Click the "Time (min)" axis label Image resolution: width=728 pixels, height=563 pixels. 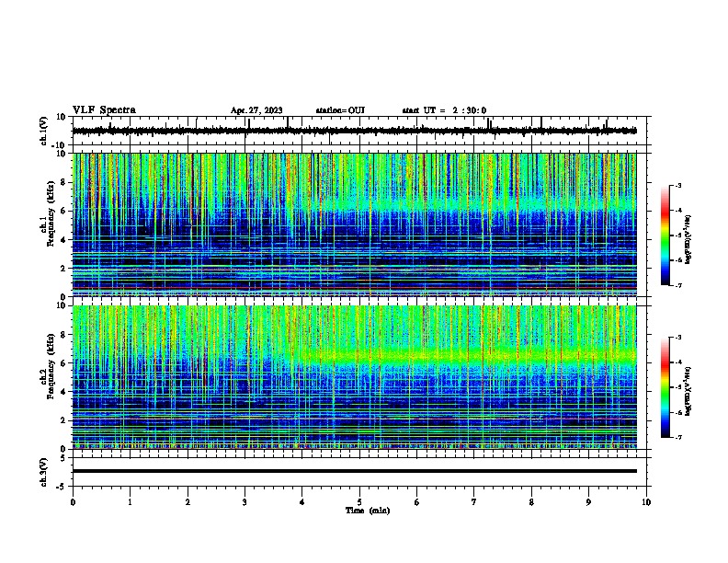pos(368,511)
